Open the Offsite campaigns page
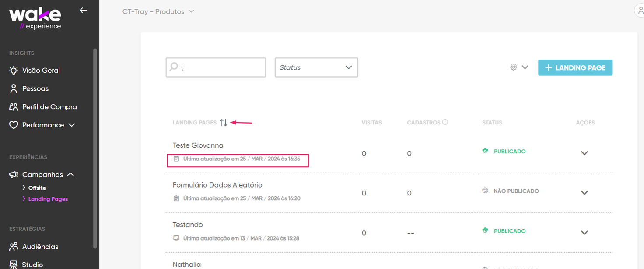This screenshot has width=644, height=269. point(37,188)
